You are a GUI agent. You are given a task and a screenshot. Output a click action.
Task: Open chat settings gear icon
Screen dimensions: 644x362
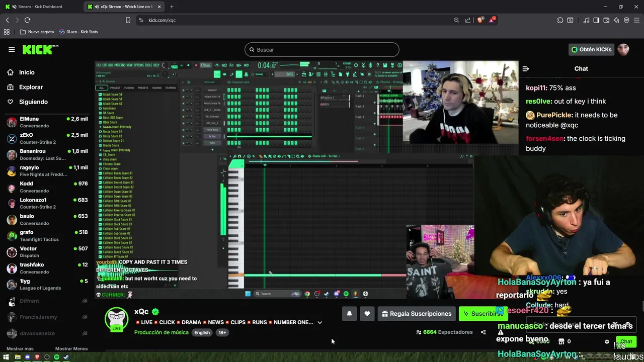(607, 342)
